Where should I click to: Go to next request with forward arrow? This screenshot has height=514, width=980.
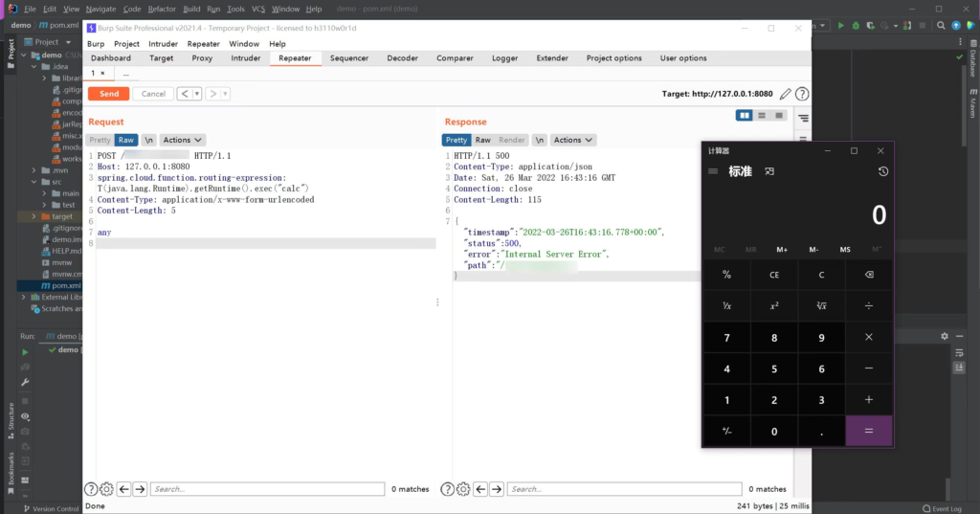coord(213,94)
